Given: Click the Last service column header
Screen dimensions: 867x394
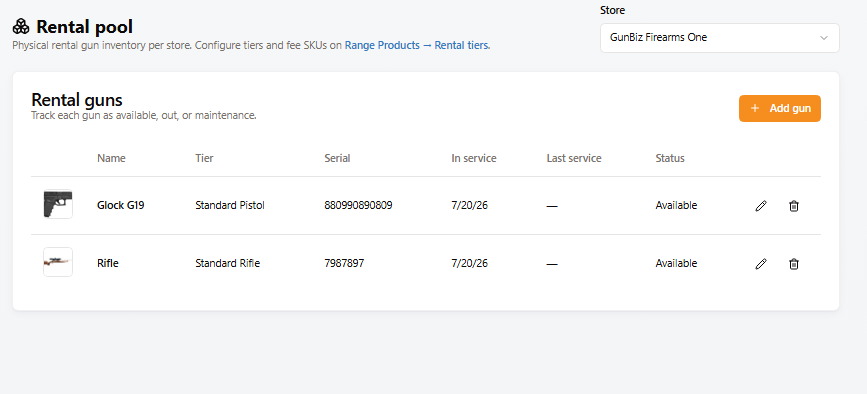Looking at the screenshot, I should (x=574, y=158).
